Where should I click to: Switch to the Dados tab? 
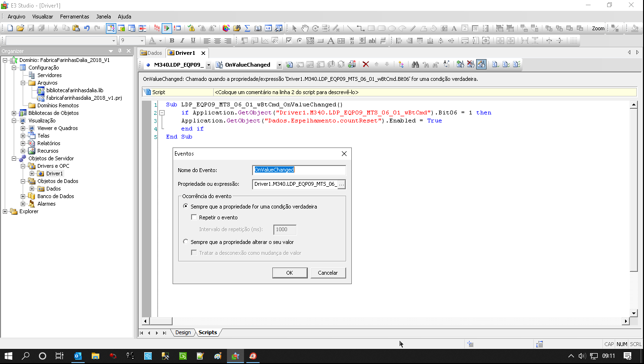pyautogui.click(x=151, y=53)
